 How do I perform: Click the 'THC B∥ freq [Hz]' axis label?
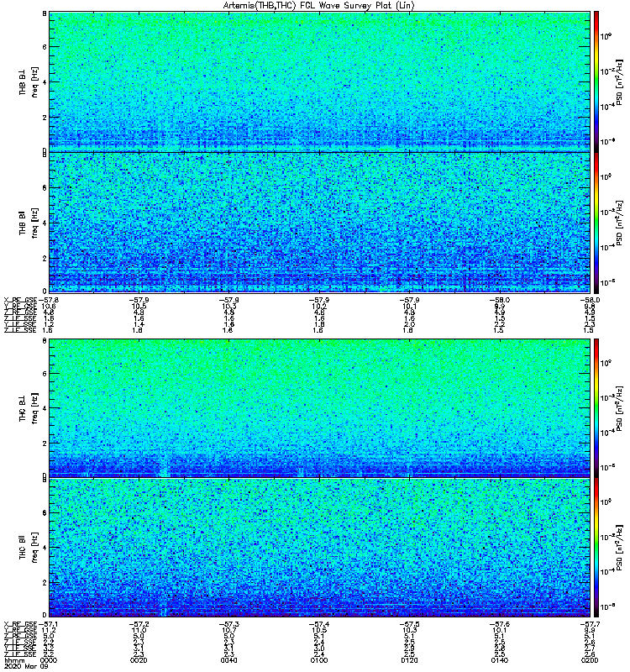[x=29, y=549]
